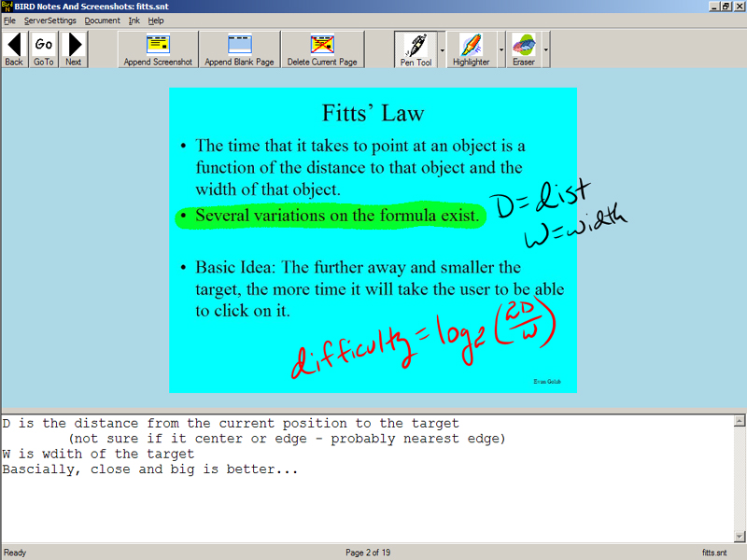
Task: Select the Pen Tool
Action: [416, 49]
